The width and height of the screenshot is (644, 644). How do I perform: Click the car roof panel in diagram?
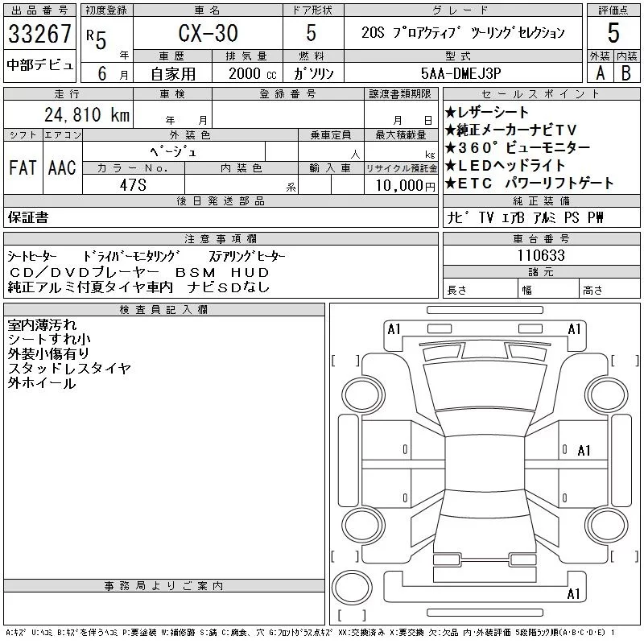point(485,463)
